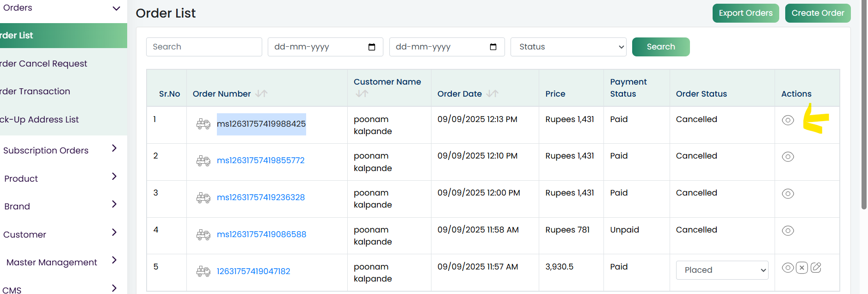Open order link ms12631757419236328
868x294 pixels.
coord(261,197)
